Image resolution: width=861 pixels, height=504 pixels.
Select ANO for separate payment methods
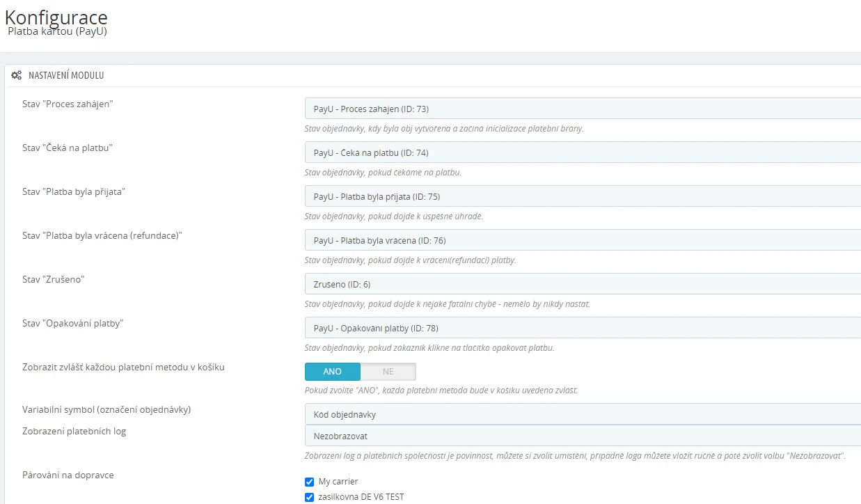(x=333, y=372)
